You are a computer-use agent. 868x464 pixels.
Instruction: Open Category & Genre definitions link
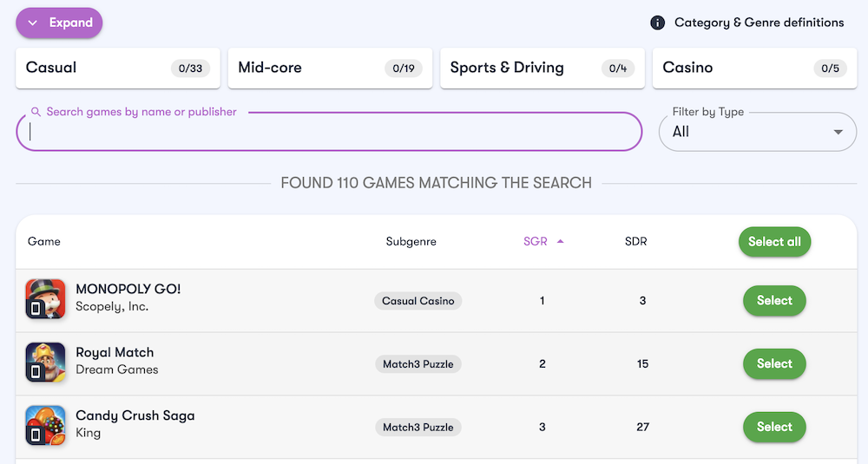(759, 23)
